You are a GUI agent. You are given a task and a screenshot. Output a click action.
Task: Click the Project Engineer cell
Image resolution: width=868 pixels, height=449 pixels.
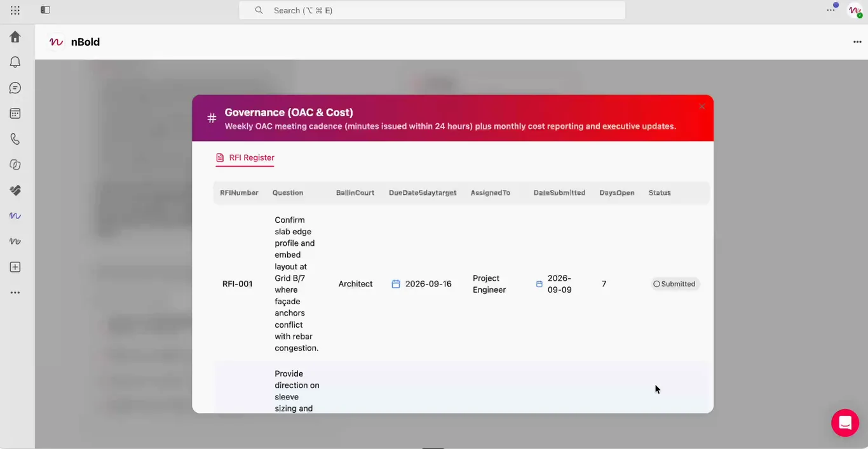click(489, 284)
